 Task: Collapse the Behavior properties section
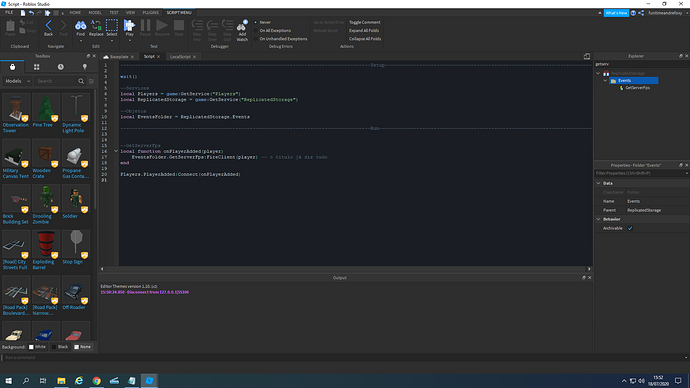pyautogui.click(x=598, y=219)
